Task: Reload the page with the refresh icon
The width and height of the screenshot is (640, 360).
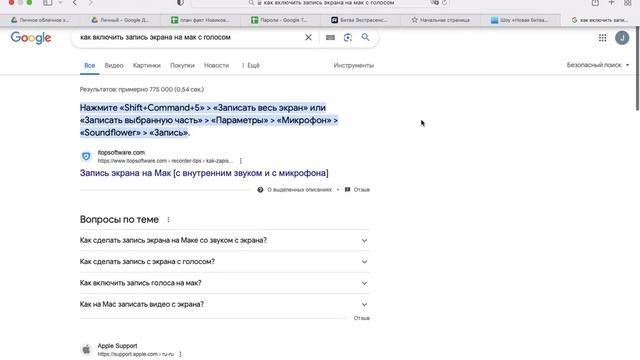Action: coord(444,3)
